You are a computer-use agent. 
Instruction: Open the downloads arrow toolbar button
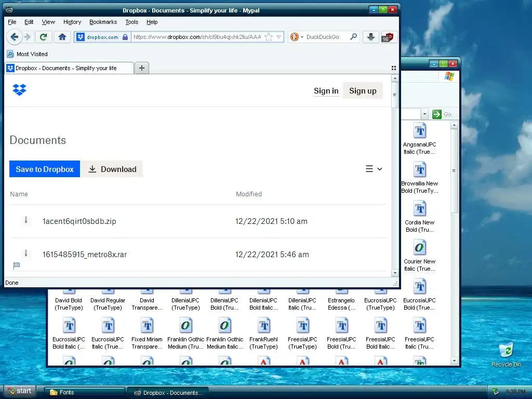click(371, 37)
